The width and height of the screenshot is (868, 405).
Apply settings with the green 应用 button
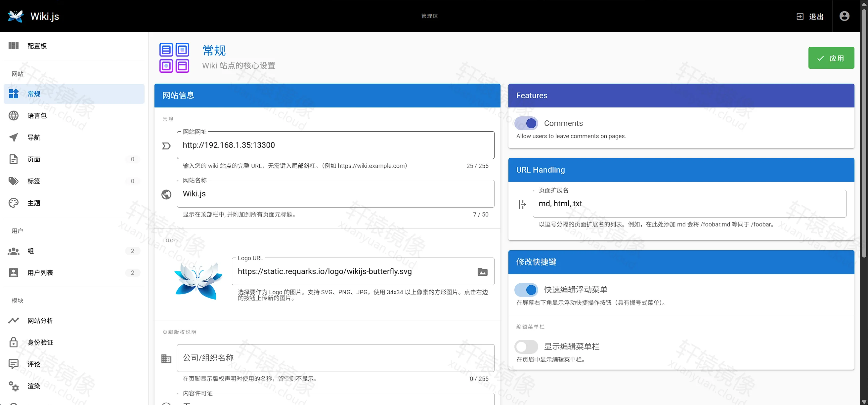point(831,58)
